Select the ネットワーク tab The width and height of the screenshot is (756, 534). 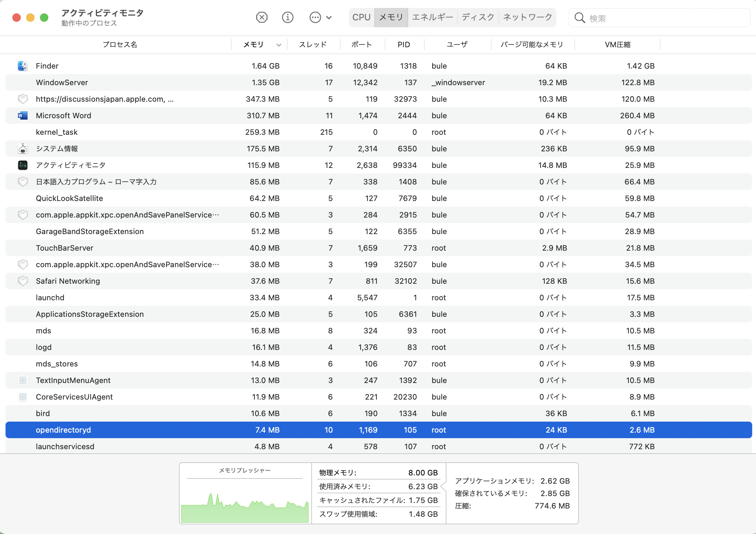pos(527,17)
